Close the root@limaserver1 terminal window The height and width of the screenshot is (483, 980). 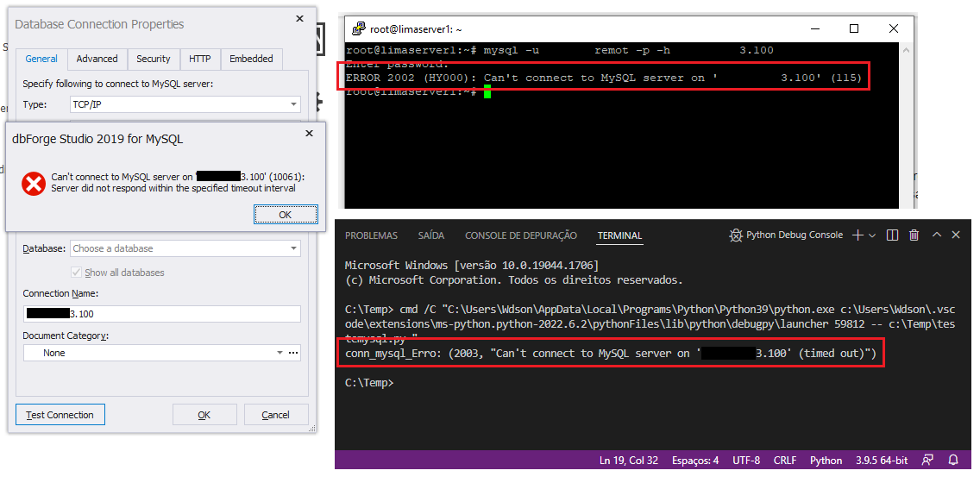point(893,28)
